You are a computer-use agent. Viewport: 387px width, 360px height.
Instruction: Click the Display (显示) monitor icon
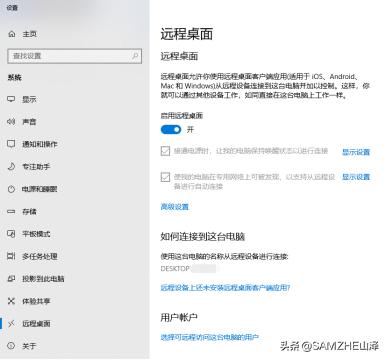tap(11, 99)
